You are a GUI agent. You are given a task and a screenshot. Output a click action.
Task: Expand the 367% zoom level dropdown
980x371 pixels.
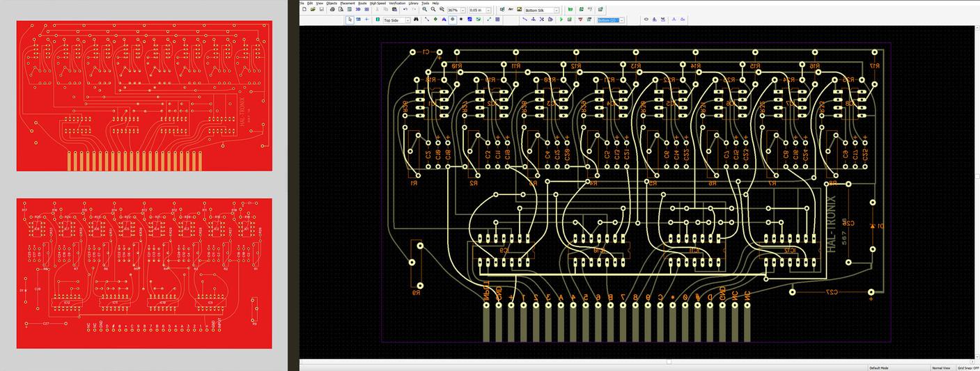click(x=462, y=10)
